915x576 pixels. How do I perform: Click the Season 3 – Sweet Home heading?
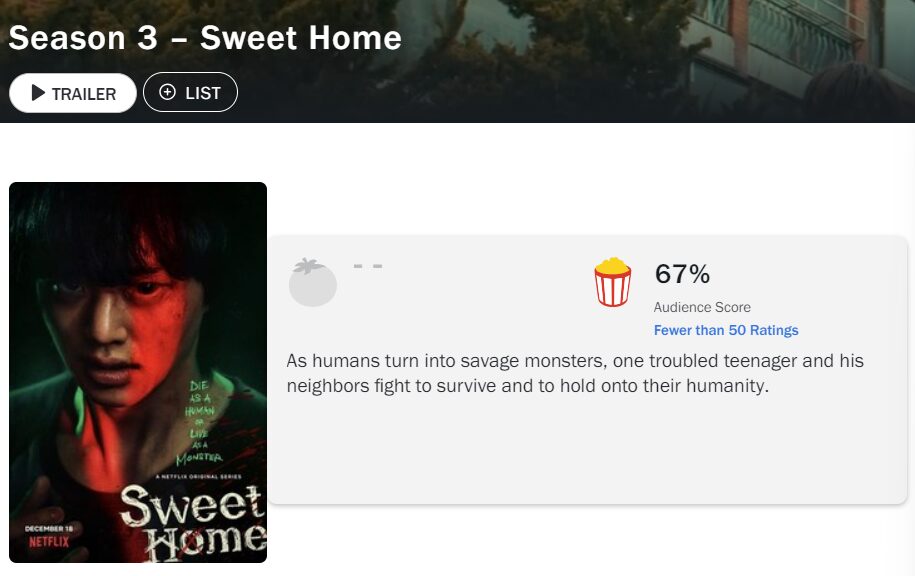(205, 38)
